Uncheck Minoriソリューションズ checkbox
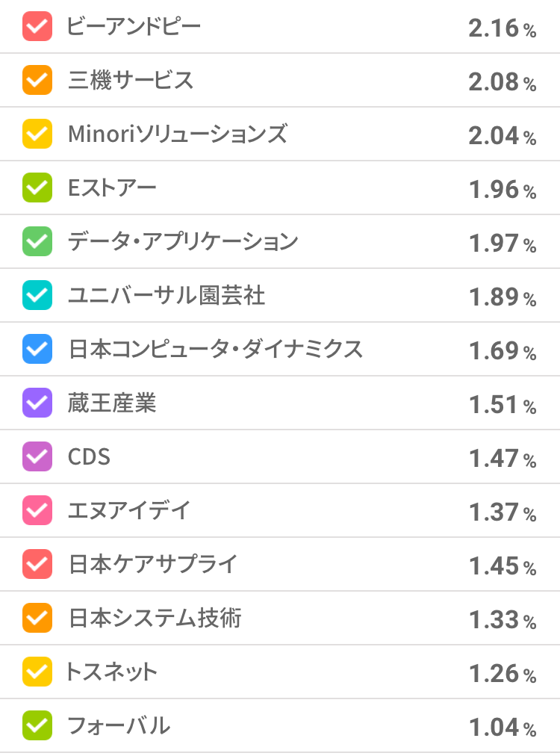This screenshot has width=560, height=756. (37, 134)
